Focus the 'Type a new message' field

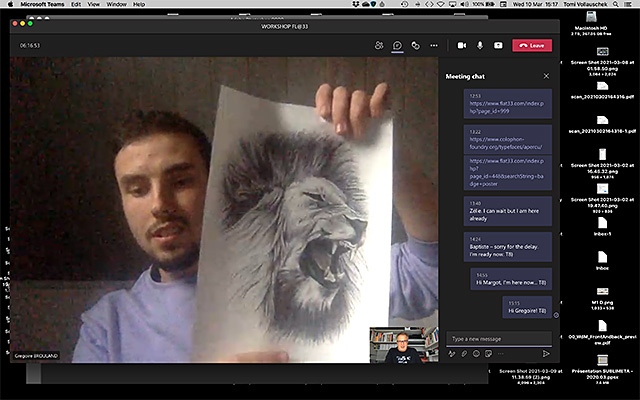coord(499,339)
